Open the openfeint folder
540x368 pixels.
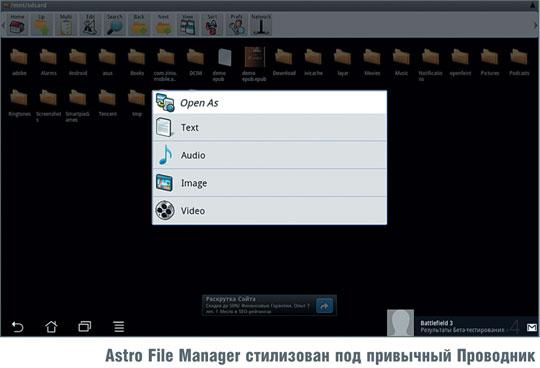(x=460, y=62)
